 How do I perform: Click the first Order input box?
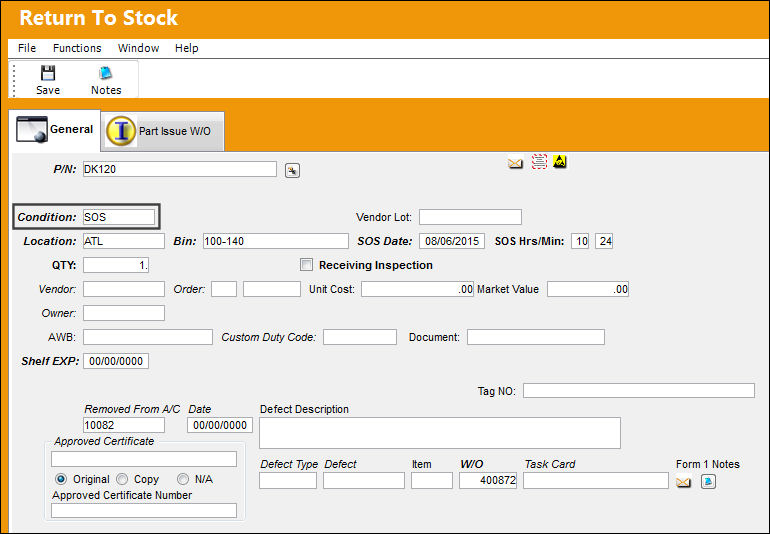(224, 289)
